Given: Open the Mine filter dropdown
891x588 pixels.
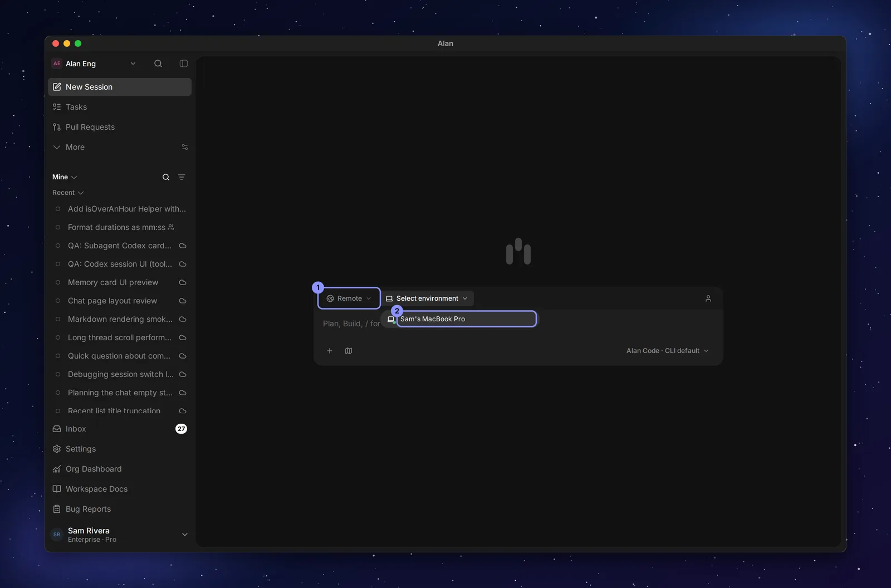Looking at the screenshot, I should (65, 177).
